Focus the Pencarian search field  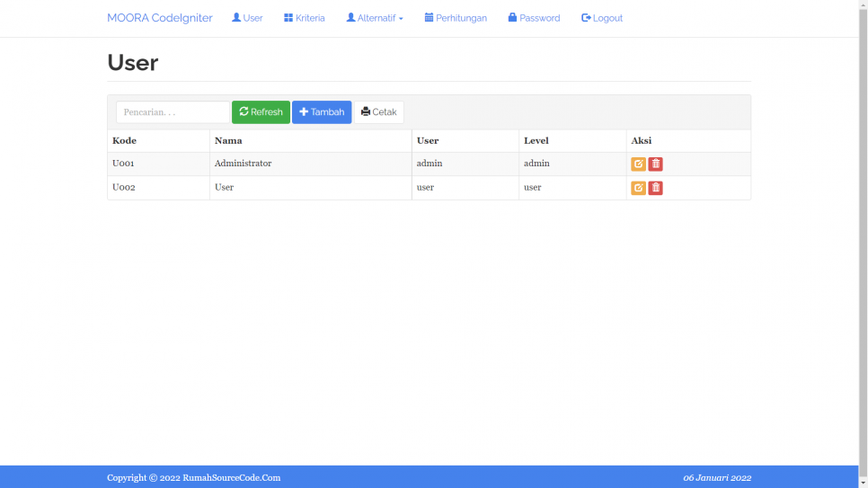click(173, 112)
